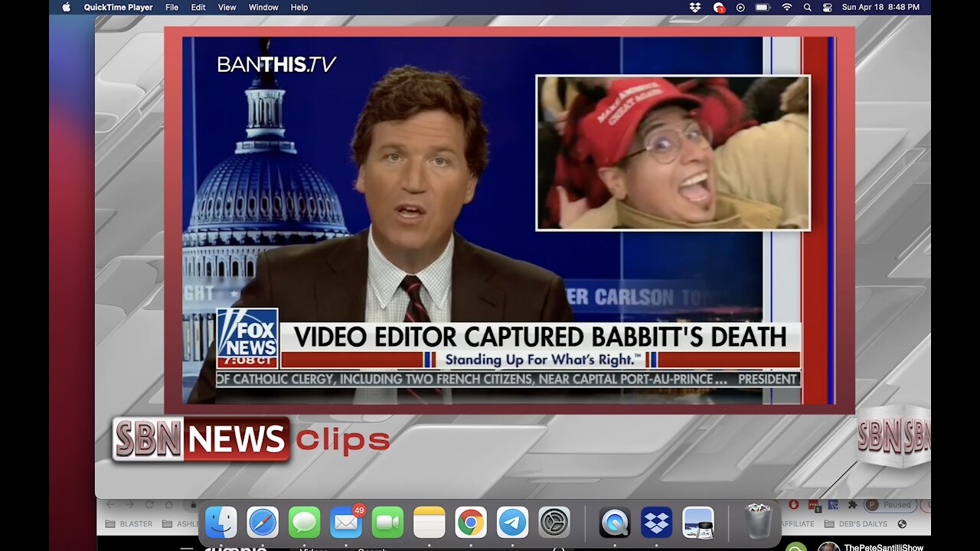Open Dropbox from the Dock
The image size is (980, 551).
(x=656, y=523)
